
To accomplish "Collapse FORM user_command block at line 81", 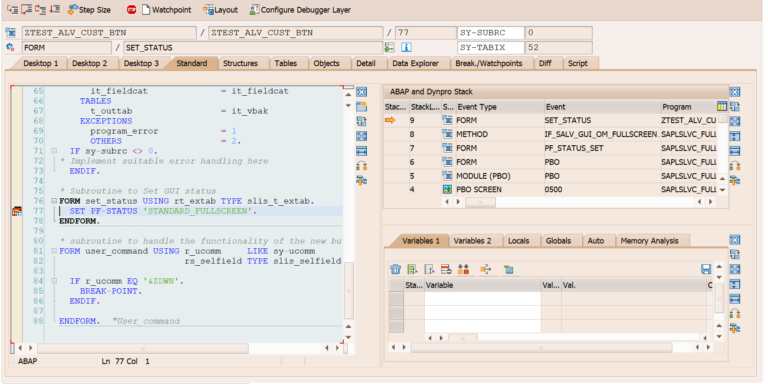I will pos(54,251).
